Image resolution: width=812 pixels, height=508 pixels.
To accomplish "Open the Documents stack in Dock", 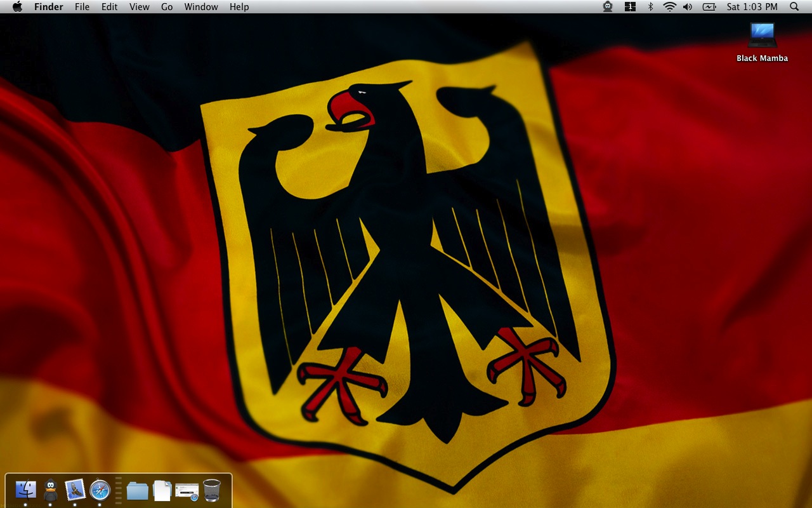I will (x=162, y=490).
